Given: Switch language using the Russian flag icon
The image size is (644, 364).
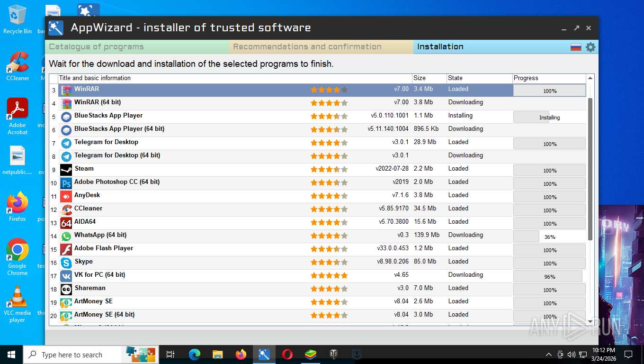Looking at the screenshot, I should 576,47.
